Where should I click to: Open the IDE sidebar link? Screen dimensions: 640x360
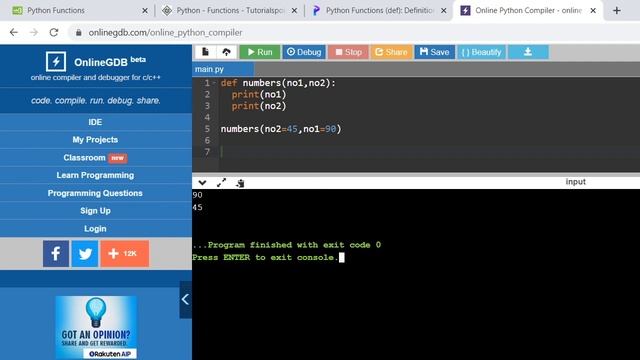coord(95,122)
